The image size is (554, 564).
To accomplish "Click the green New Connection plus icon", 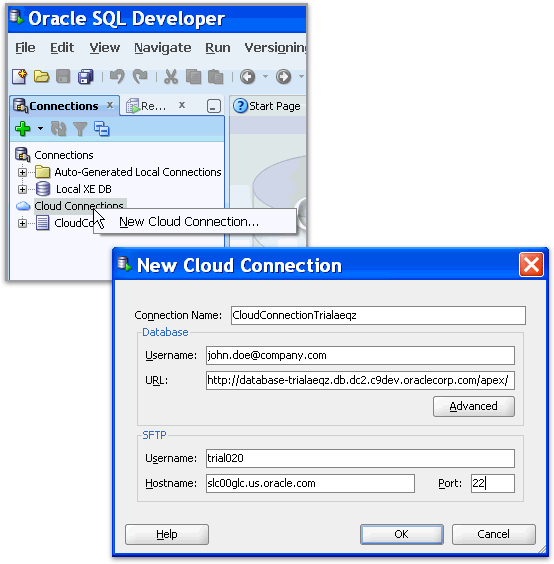I will click(x=23, y=129).
